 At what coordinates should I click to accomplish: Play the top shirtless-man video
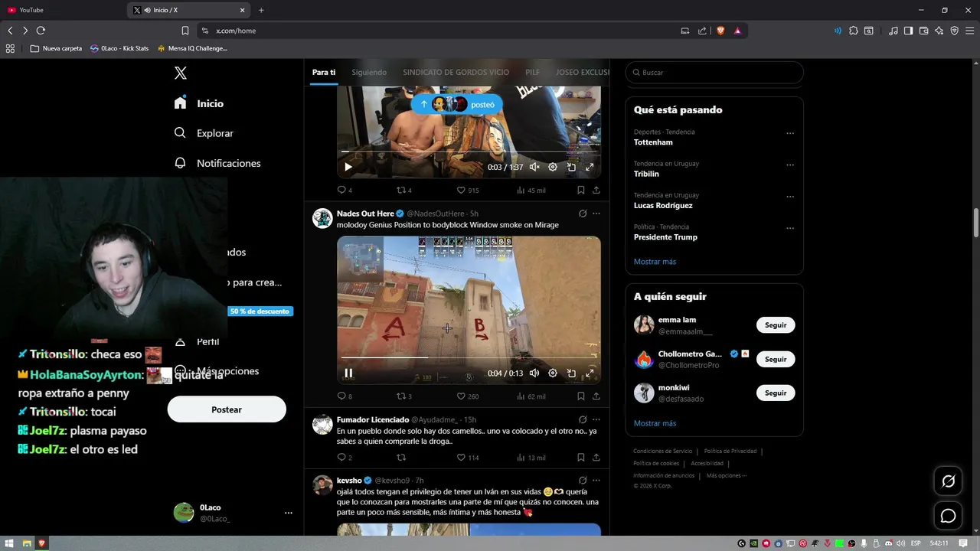[348, 167]
